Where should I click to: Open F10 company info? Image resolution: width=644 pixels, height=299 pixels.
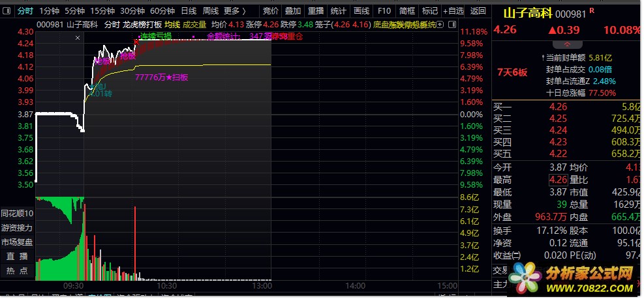384,11
